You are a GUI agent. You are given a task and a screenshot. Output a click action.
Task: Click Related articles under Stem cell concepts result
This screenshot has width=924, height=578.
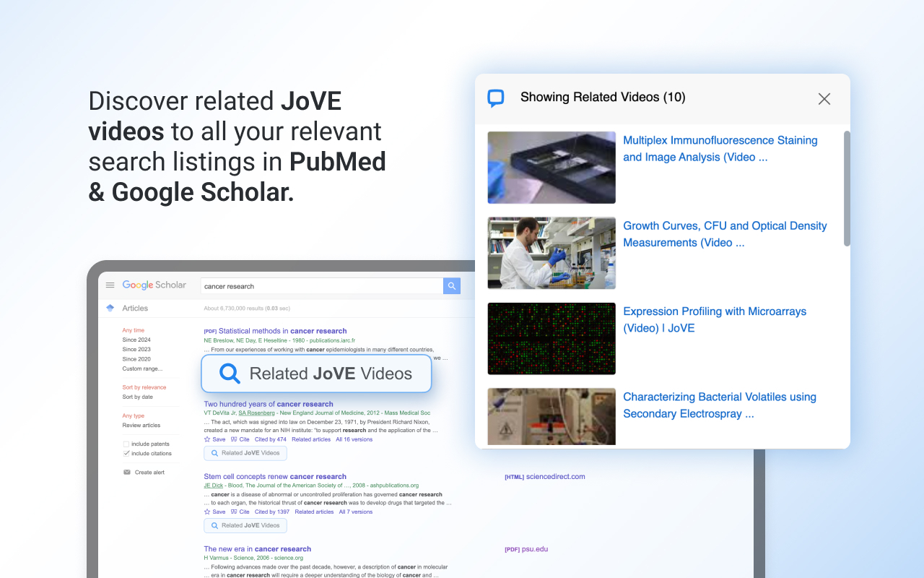click(315, 512)
